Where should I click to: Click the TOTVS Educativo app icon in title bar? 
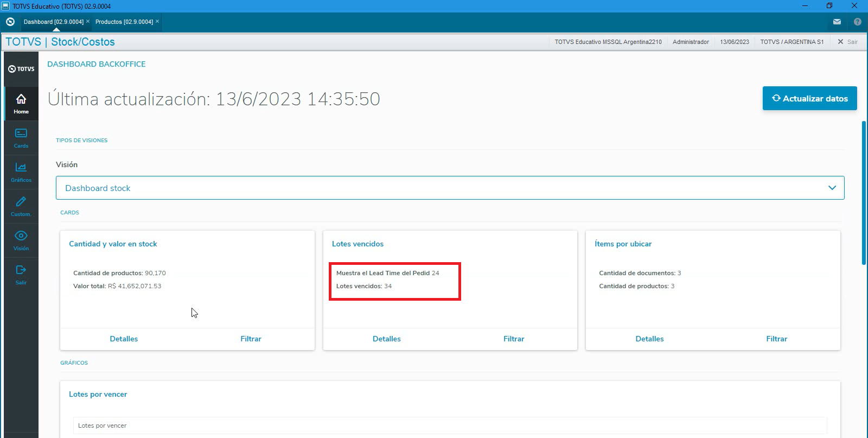pyautogui.click(x=5, y=6)
